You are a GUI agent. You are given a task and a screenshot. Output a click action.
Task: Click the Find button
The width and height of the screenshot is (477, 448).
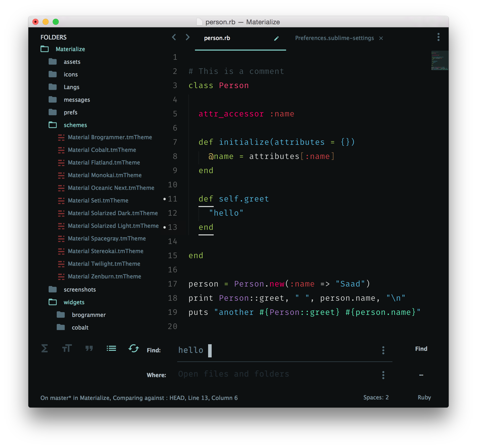coord(421,349)
